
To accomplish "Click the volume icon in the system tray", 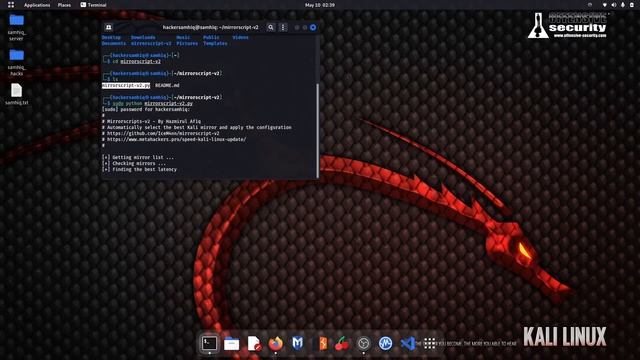I will (x=613, y=5).
